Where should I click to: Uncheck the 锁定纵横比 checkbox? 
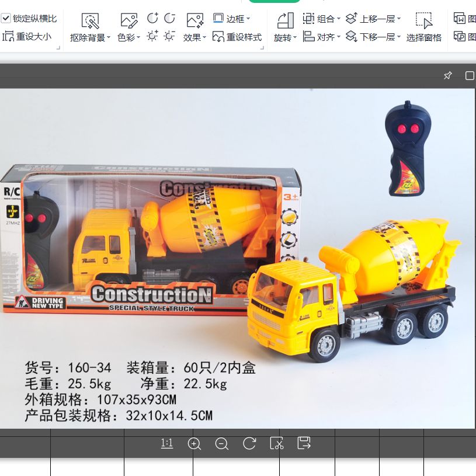[6, 17]
